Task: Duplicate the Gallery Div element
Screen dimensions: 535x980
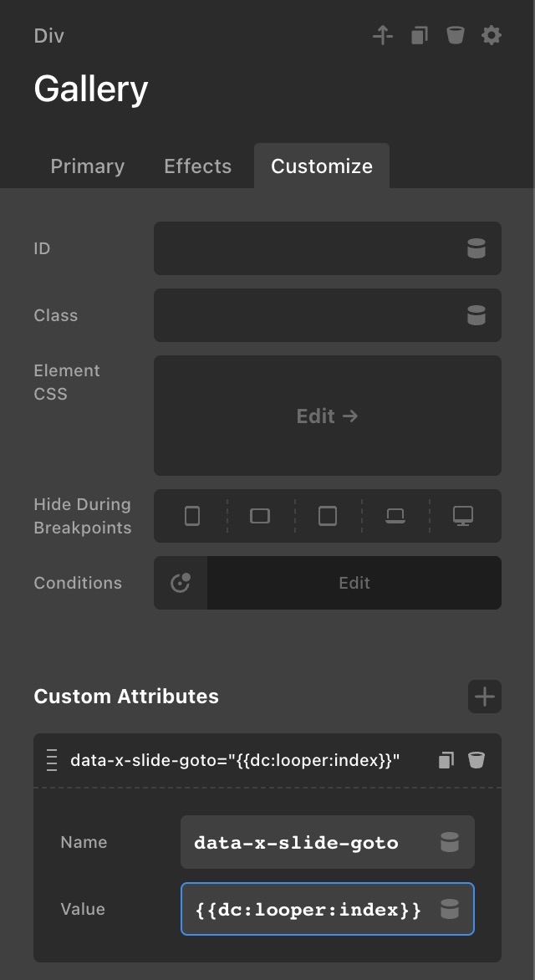Action: pyautogui.click(x=420, y=35)
